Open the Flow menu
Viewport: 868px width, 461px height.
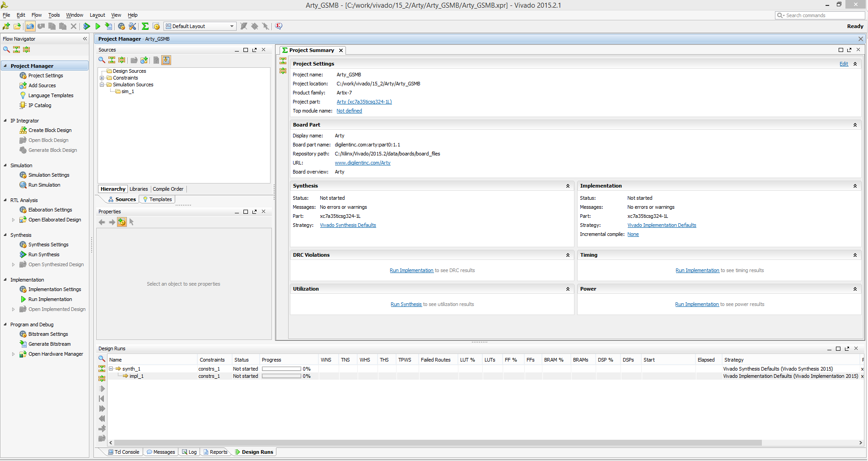tap(37, 15)
